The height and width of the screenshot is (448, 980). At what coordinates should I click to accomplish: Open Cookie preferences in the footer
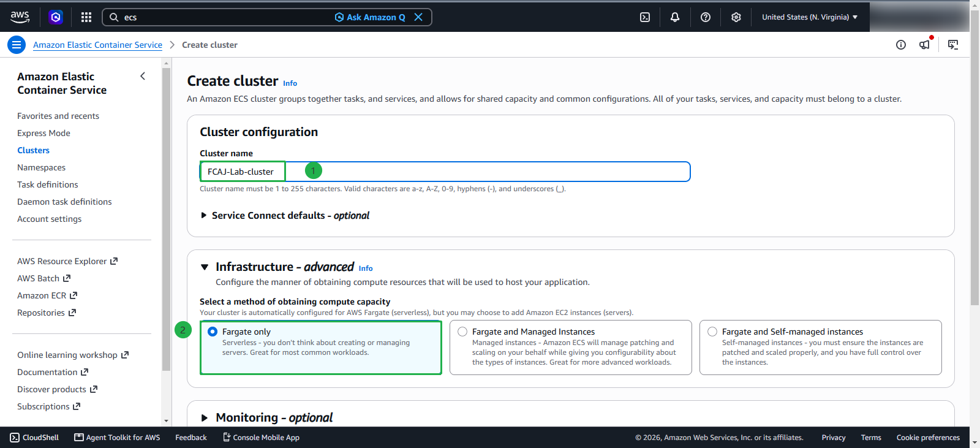pos(928,438)
